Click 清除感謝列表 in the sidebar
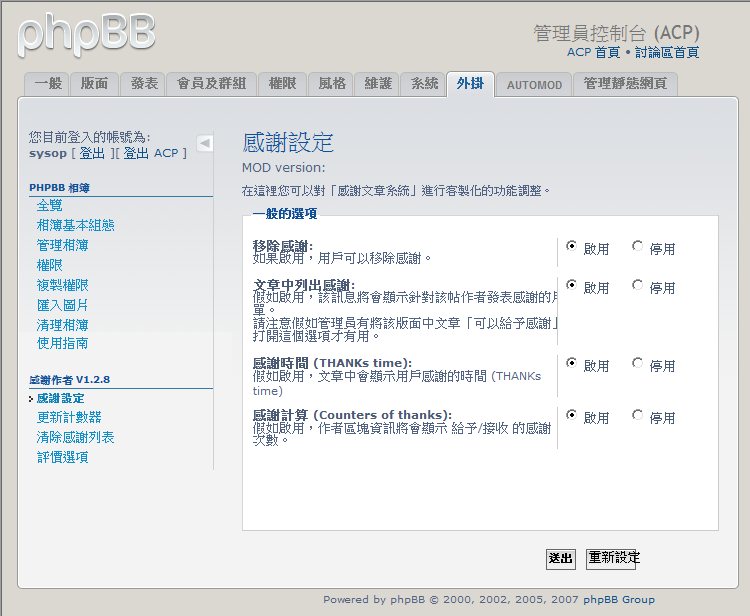Image resolution: width=750 pixels, height=616 pixels. [75, 437]
